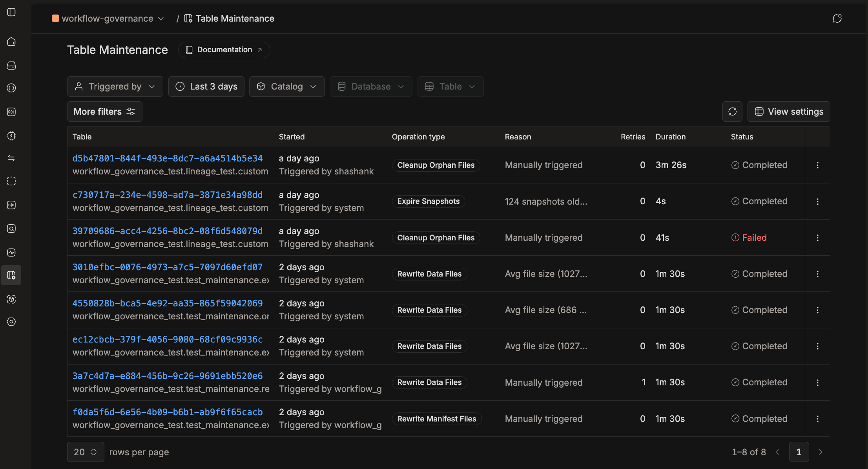
Task: Open row menu for the Failed operation
Action: (x=817, y=238)
